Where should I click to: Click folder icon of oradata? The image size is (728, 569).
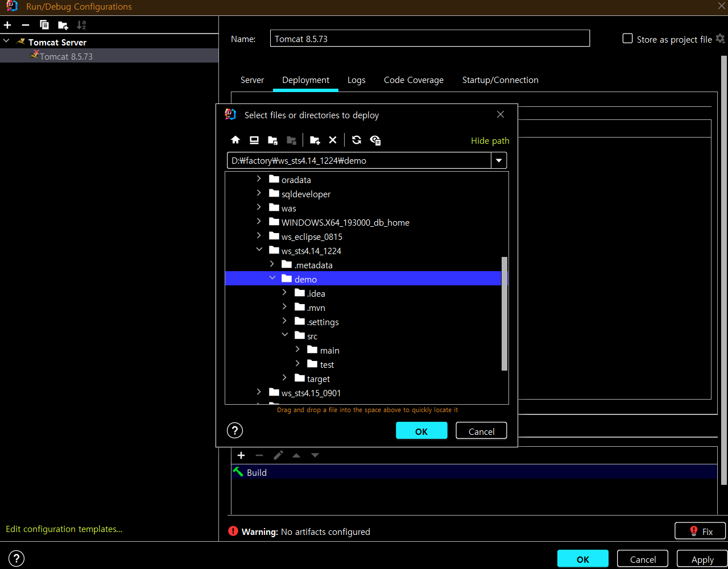(274, 179)
